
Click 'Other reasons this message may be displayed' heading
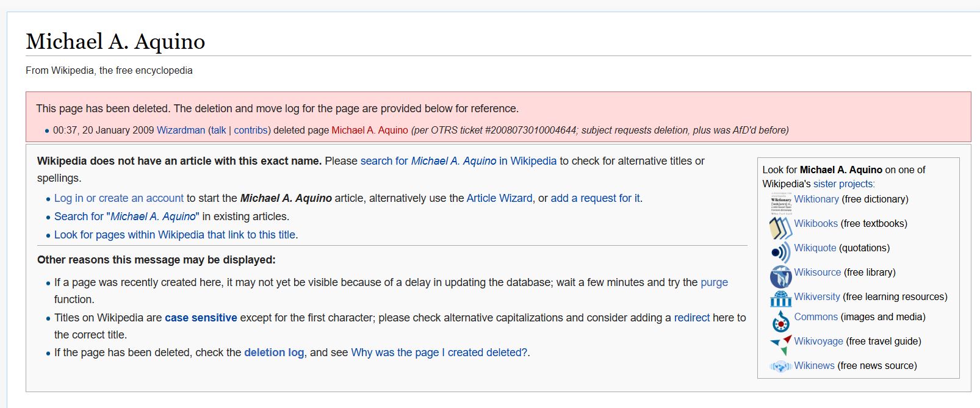156,260
